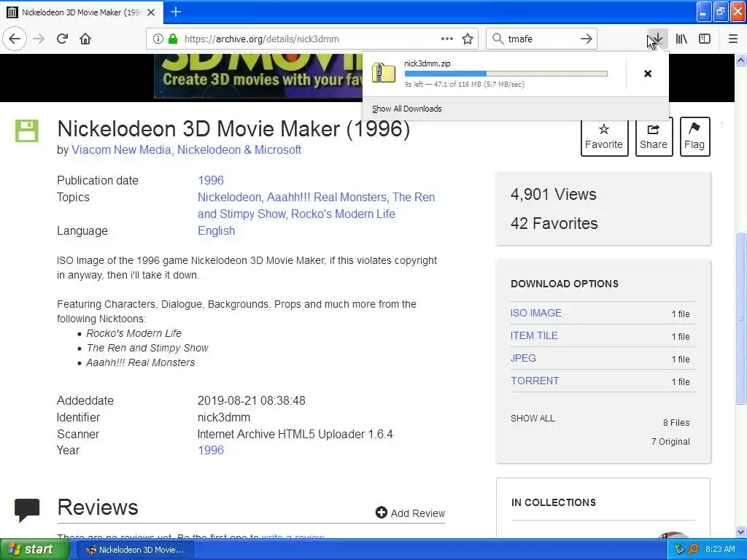The width and height of the screenshot is (747, 560).
Task: Click the system tray magnifier icon
Action: point(694,550)
